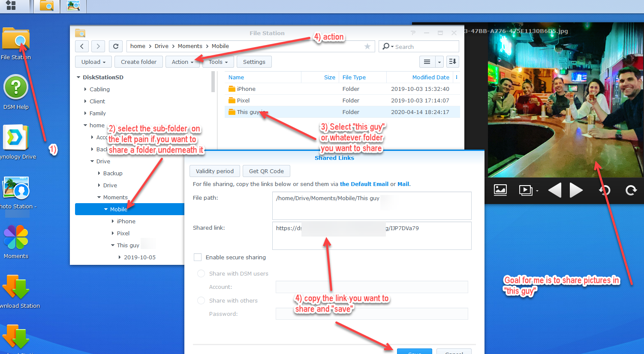Open the Action dropdown menu
Viewport: 644px width, 354px height.
point(182,62)
